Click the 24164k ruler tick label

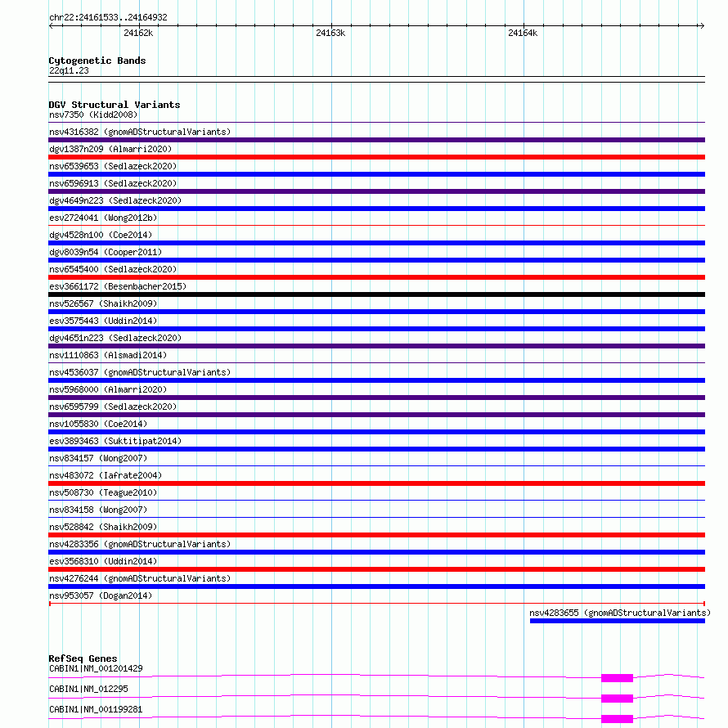click(523, 33)
